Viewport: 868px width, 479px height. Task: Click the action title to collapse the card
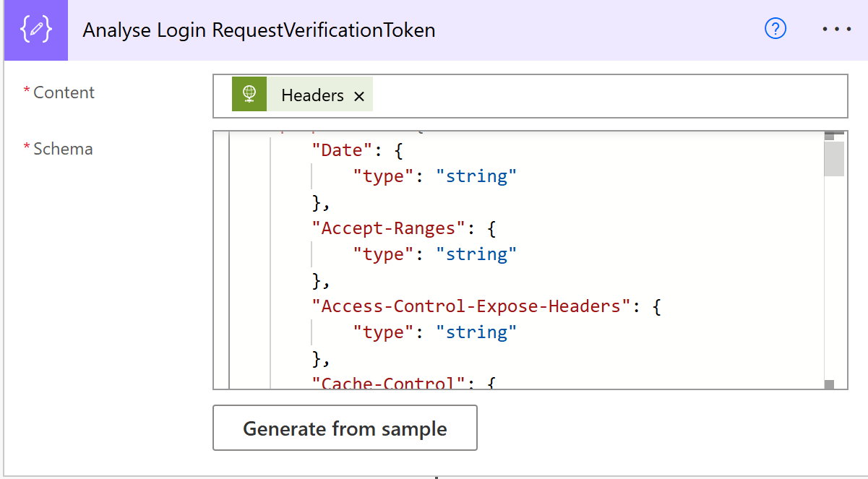(x=259, y=30)
